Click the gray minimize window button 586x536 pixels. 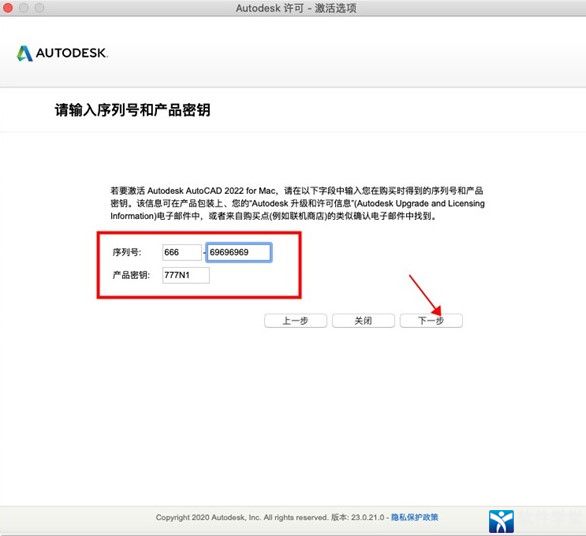point(24,7)
